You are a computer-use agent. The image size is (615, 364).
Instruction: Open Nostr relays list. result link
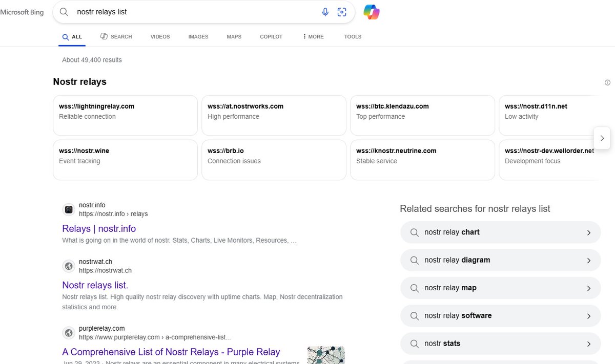coord(95,285)
